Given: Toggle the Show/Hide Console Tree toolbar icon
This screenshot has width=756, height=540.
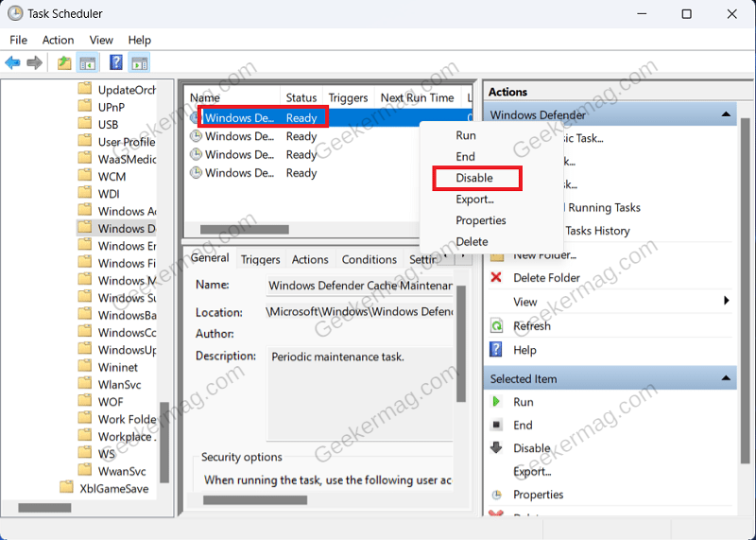Looking at the screenshot, I should [x=88, y=62].
